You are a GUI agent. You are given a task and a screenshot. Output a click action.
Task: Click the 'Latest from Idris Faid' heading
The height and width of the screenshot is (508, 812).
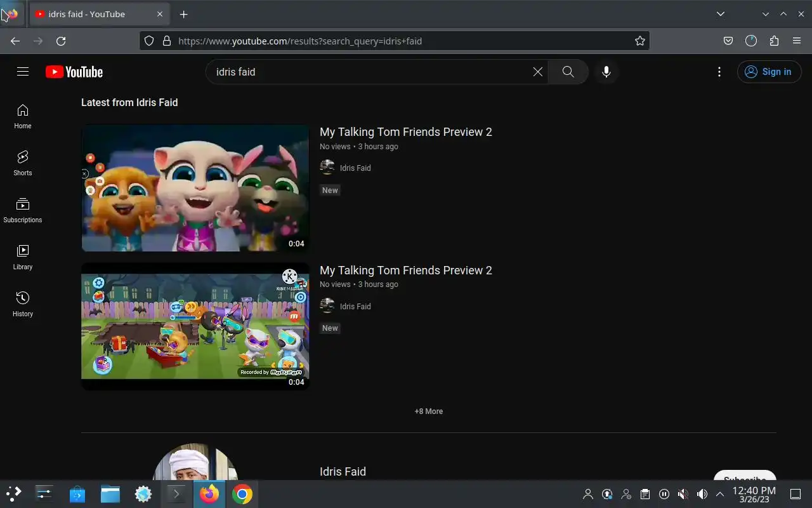click(129, 102)
